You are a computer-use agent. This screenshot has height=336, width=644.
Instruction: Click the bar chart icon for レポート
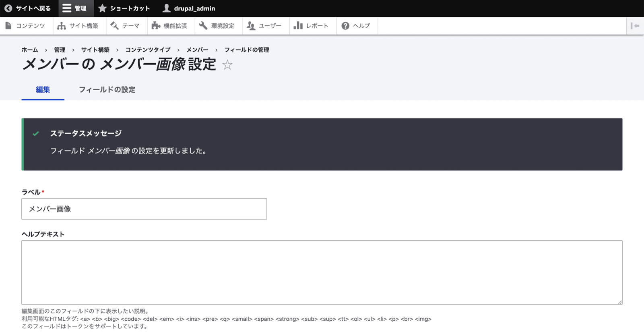click(298, 26)
